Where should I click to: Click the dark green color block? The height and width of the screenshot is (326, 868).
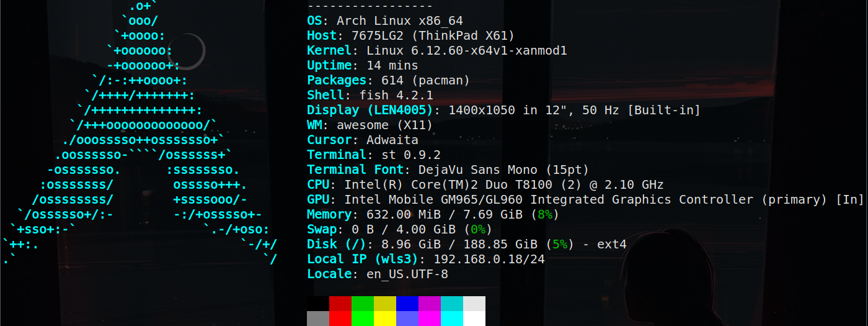[x=363, y=304]
